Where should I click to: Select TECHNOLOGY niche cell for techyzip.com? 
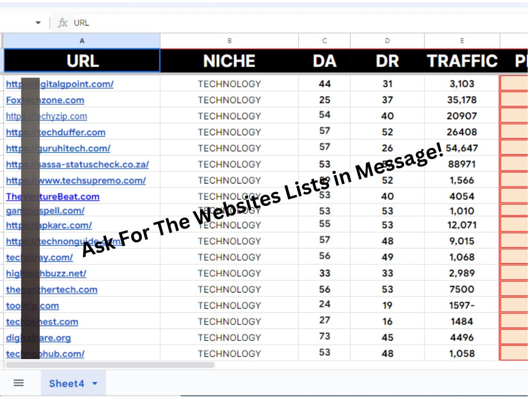(x=229, y=115)
